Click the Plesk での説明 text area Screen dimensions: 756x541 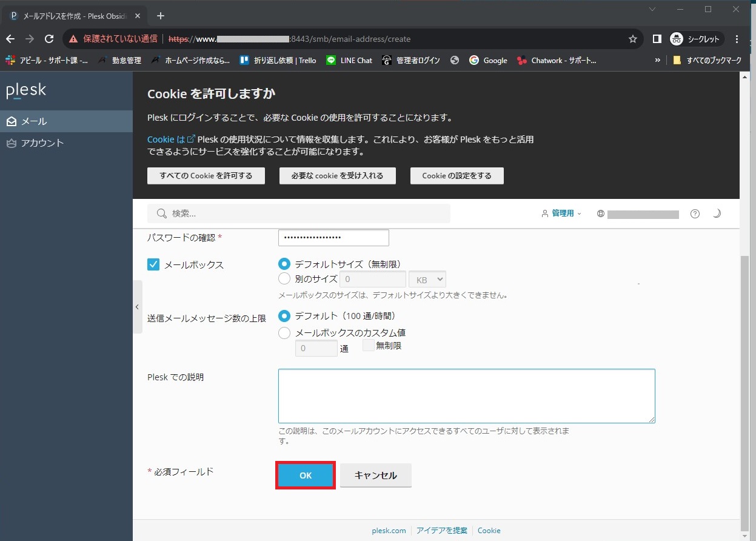(x=466, y=395)
